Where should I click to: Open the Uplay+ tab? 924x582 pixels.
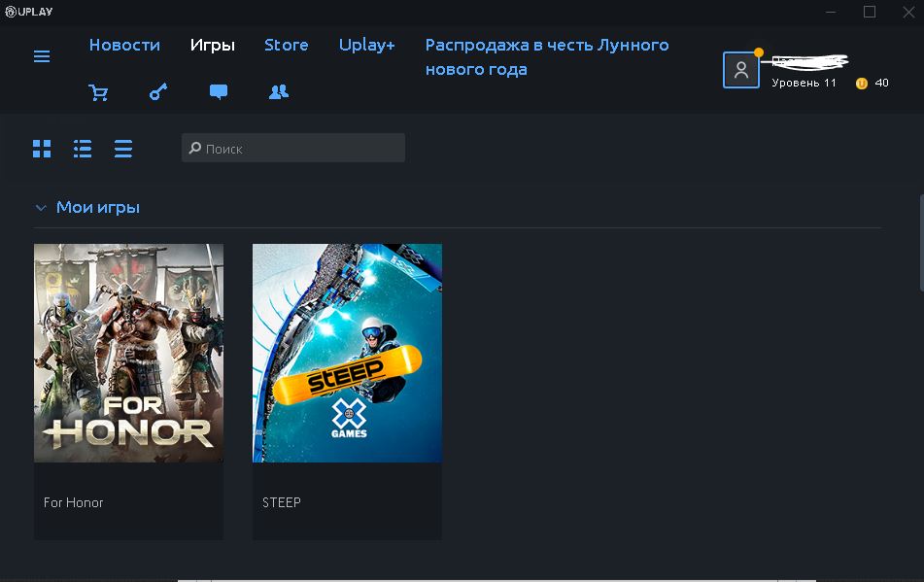(x=366, y=45)
